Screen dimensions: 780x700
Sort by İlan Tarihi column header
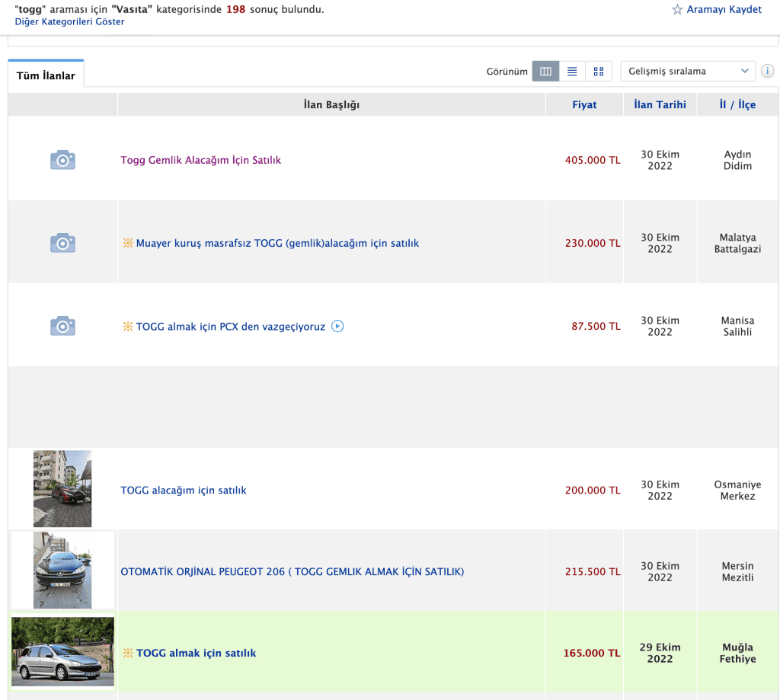660,105
